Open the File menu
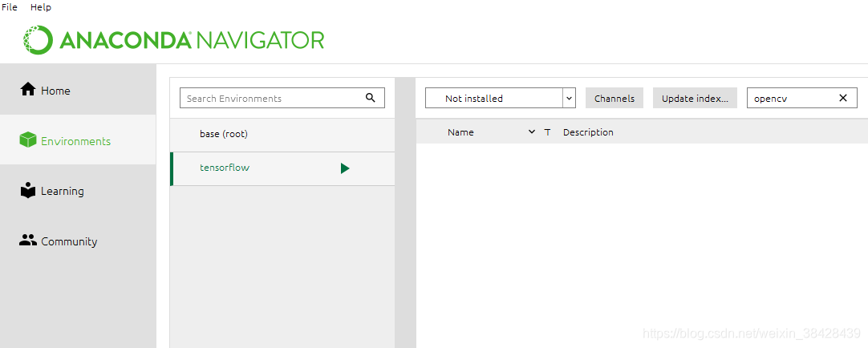 [x=10, y=7]
